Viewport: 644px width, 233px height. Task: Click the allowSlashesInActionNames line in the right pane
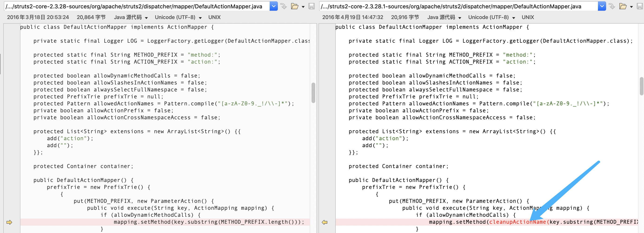435,83
